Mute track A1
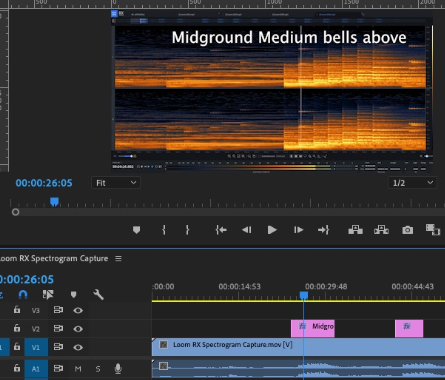The image size is (445, 380). [78, 369]
